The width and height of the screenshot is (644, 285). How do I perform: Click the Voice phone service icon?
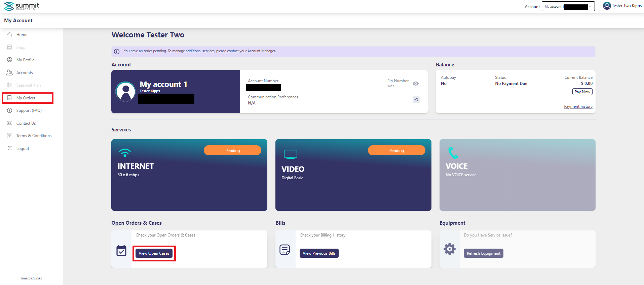pyautogui.click(x=453, y=153)
